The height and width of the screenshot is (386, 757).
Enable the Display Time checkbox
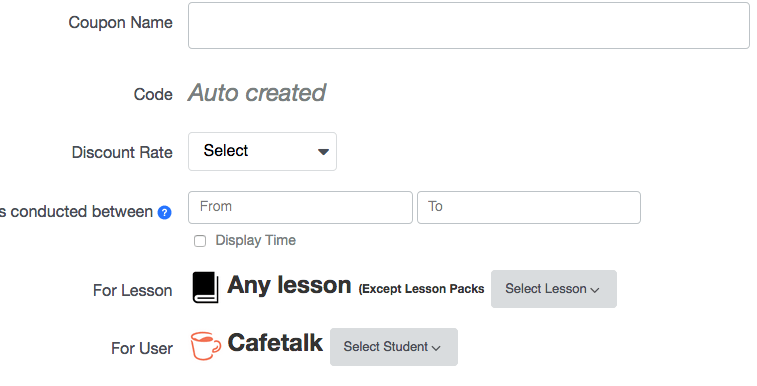click(x=200, y=241)
